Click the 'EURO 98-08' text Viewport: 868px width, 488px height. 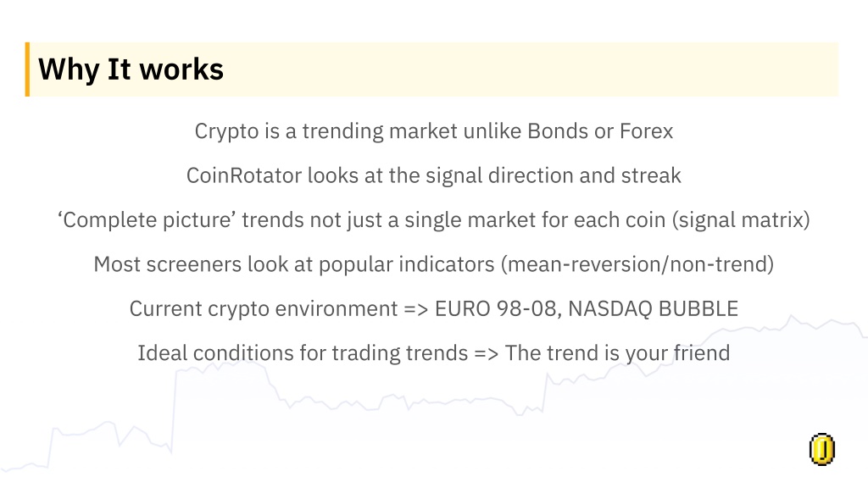[495, 308]
